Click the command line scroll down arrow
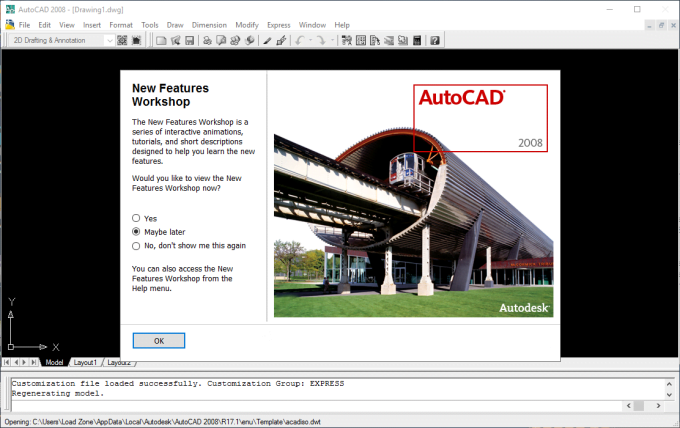The height and width of the screenshot is (428, 680). [669, 395]
